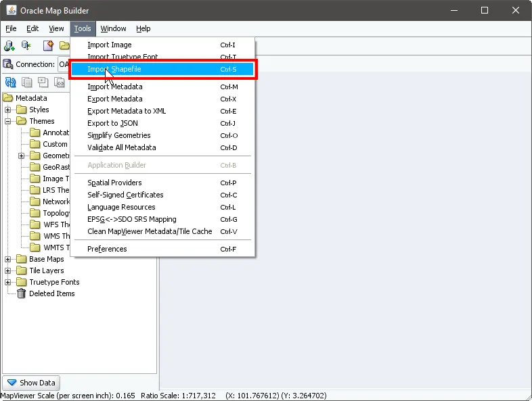Collapse the Themes tree node
The image size is (532, 401).
[8, 121]
